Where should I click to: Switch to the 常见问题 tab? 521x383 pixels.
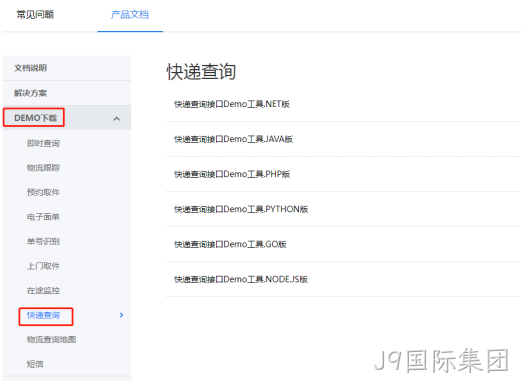[x=35, y=15]
